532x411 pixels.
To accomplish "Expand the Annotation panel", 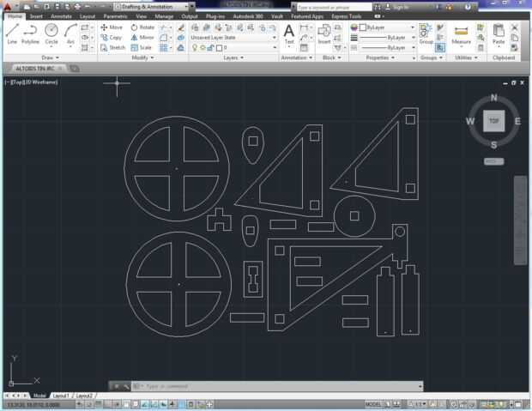I will tap(297, 57).
